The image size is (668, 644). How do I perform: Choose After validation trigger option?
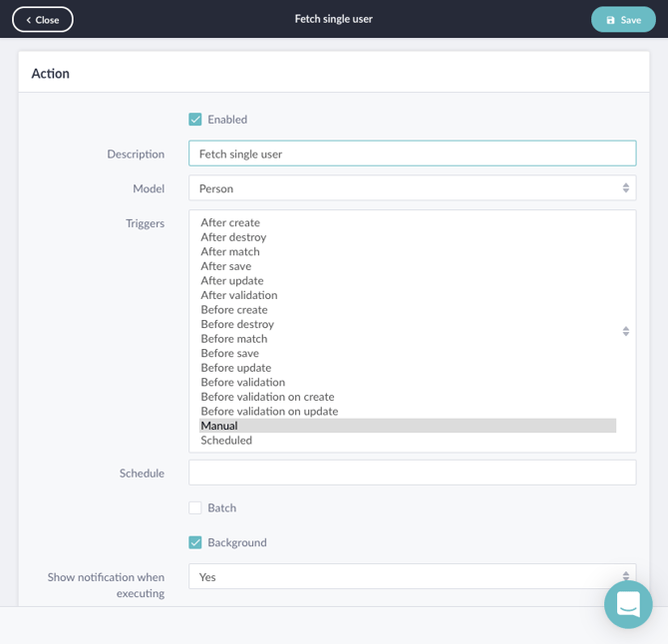239,295
